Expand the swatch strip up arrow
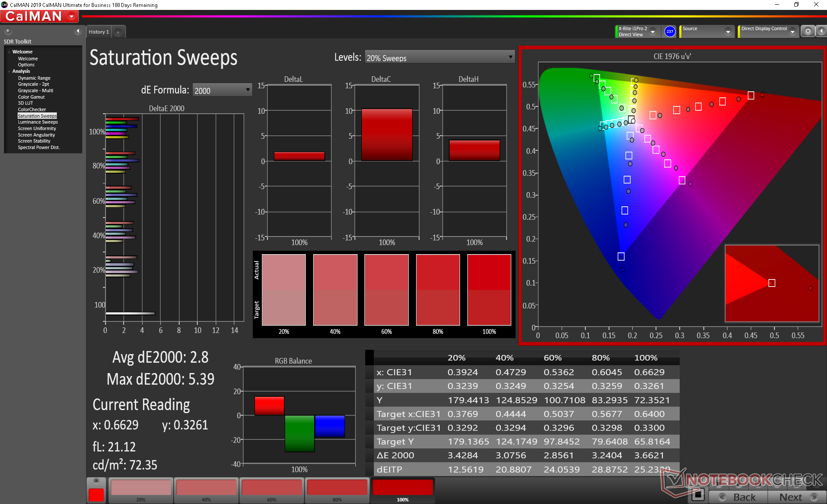 (x=96, y=481)
